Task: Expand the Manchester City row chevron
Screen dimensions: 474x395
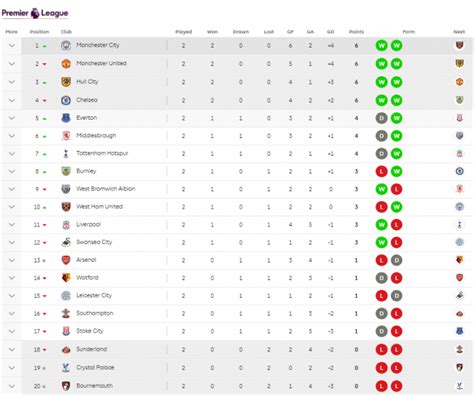Action: point(12,46)
